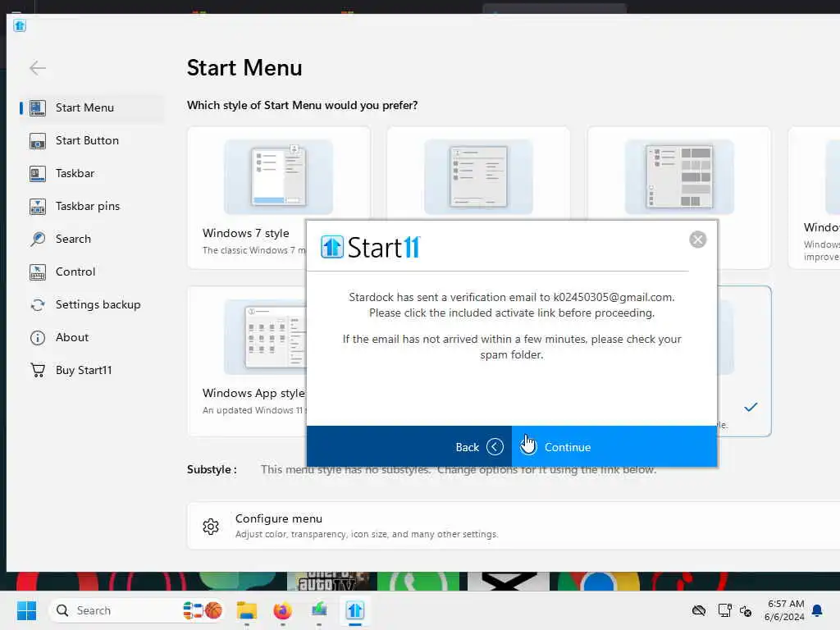Click the notification bell icon

818,610
